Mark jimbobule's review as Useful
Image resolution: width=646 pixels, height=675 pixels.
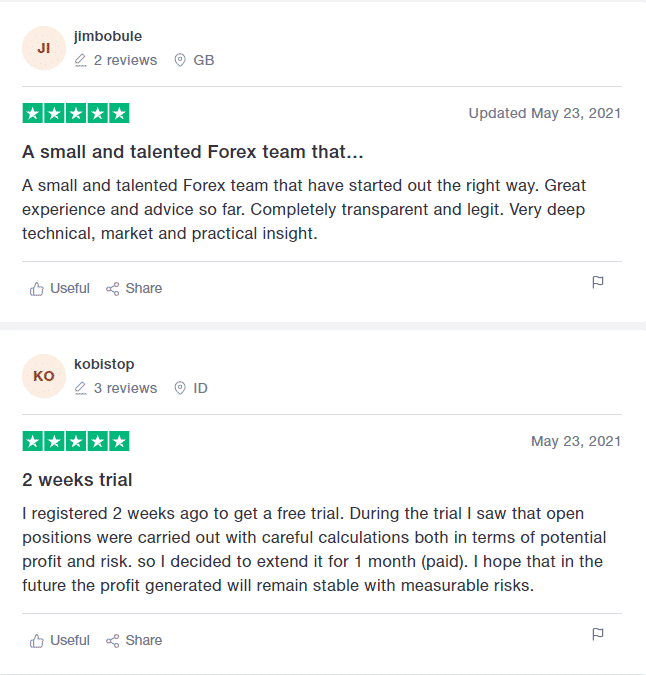59,288
